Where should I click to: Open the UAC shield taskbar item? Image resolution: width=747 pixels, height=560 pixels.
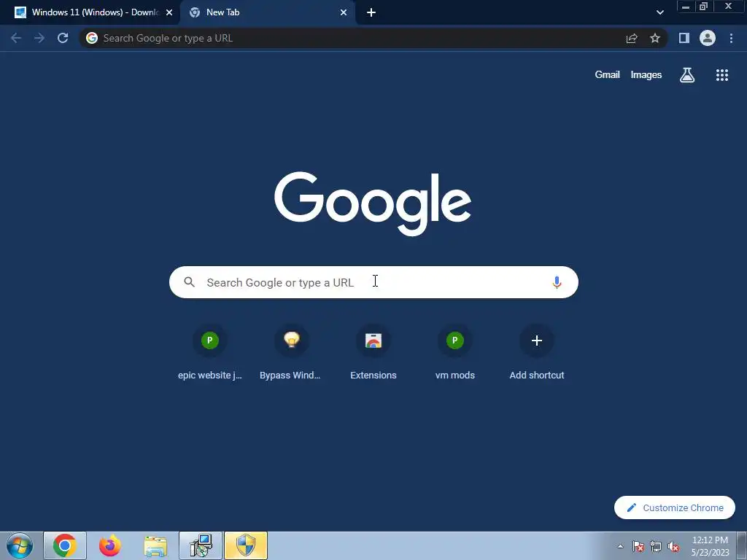[246, 545]
